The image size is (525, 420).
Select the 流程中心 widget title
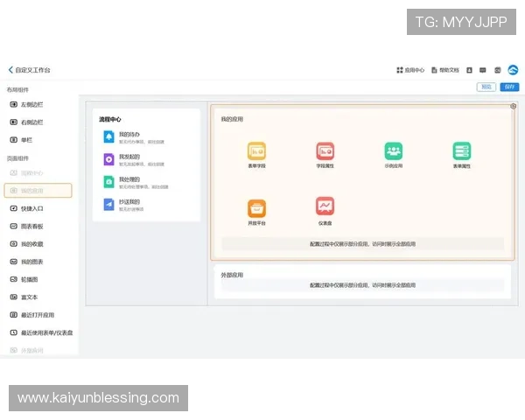click(x=110, y=119)
